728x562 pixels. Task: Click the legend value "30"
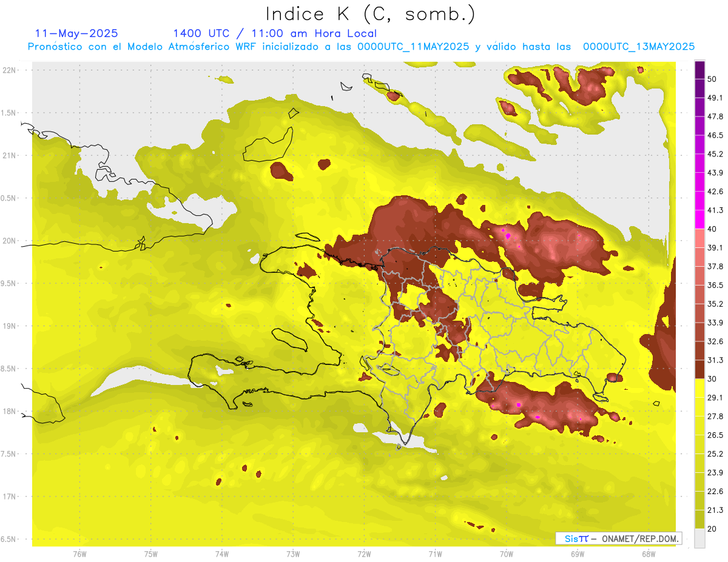713,379
